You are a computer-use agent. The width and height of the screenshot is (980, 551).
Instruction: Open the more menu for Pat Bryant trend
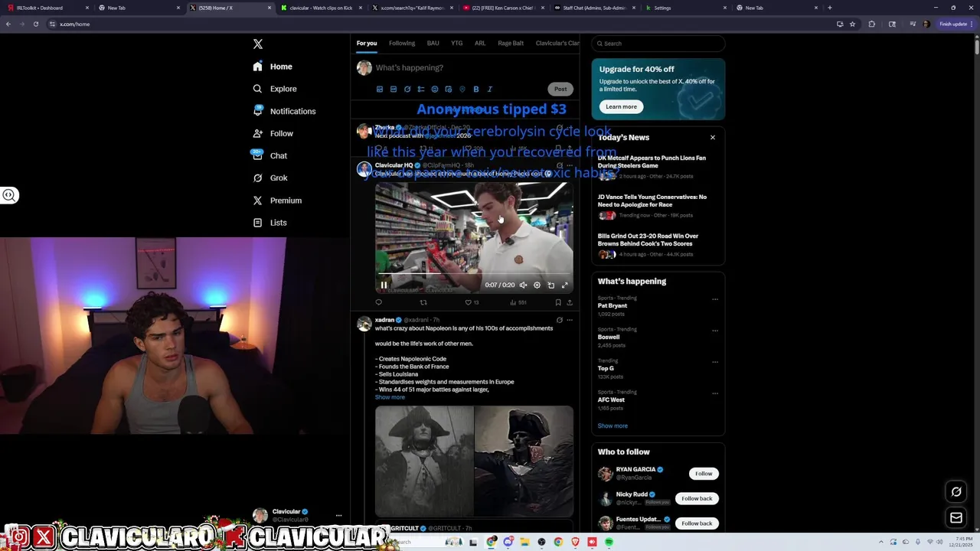[x=715, y=299]
